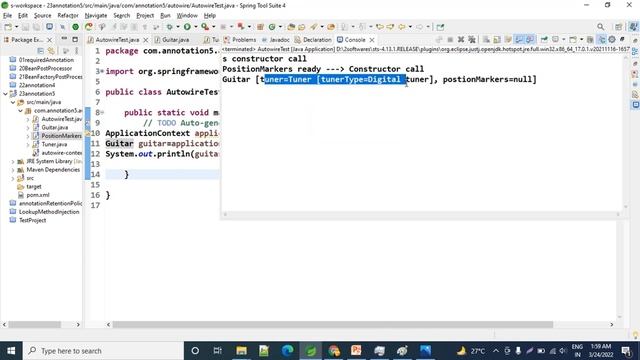
Task: Open the Debug dropdown arrow
Action: coord(178,27)
